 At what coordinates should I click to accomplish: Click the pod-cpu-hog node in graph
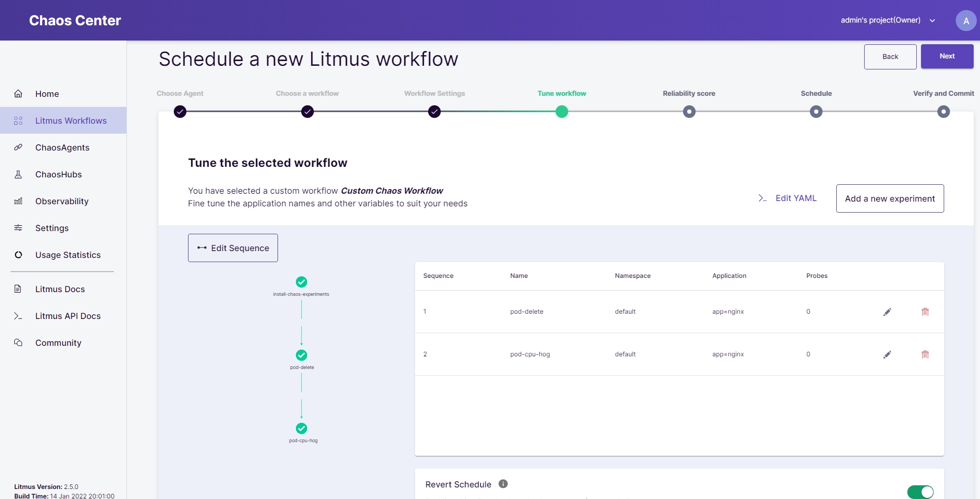(x=301, y=428)
